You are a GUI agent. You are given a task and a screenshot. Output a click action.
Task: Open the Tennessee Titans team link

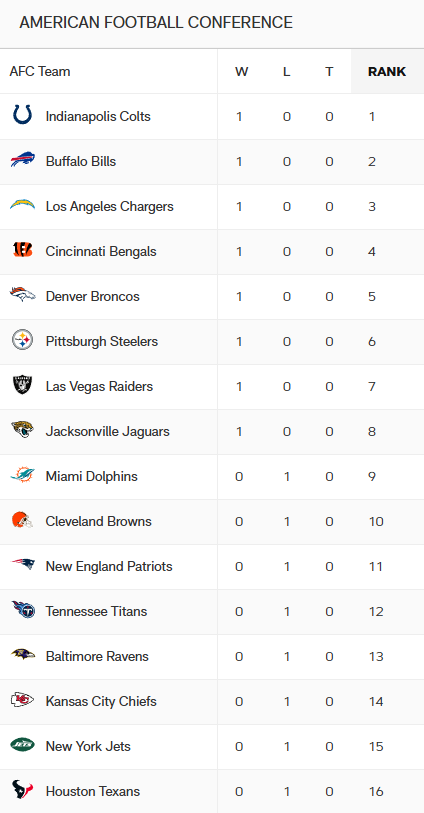[96, 611]
